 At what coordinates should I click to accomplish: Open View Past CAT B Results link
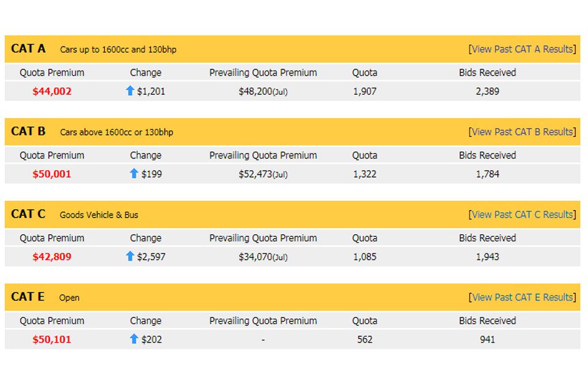point(522,132)
